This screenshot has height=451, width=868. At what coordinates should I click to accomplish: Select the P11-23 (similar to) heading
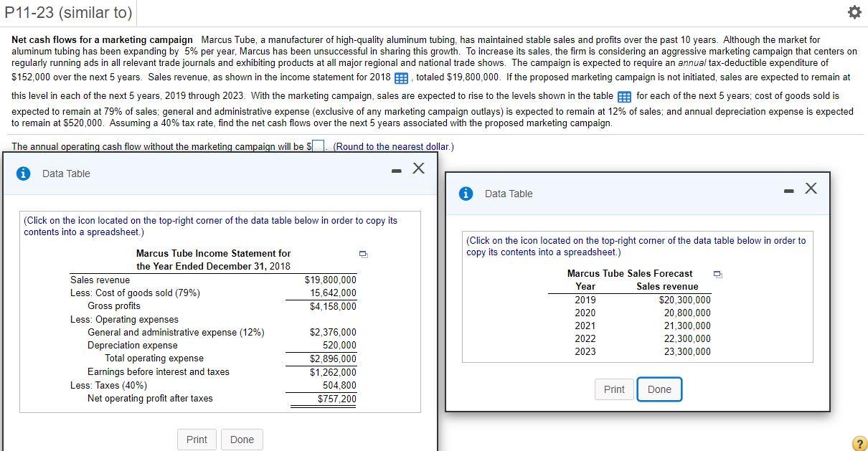[68, 12]
